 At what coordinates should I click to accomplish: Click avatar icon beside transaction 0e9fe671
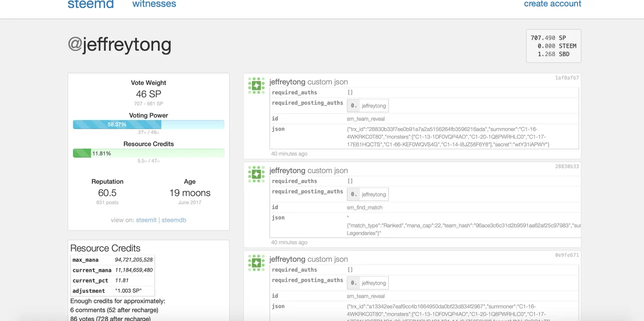(x=257, y=263)
